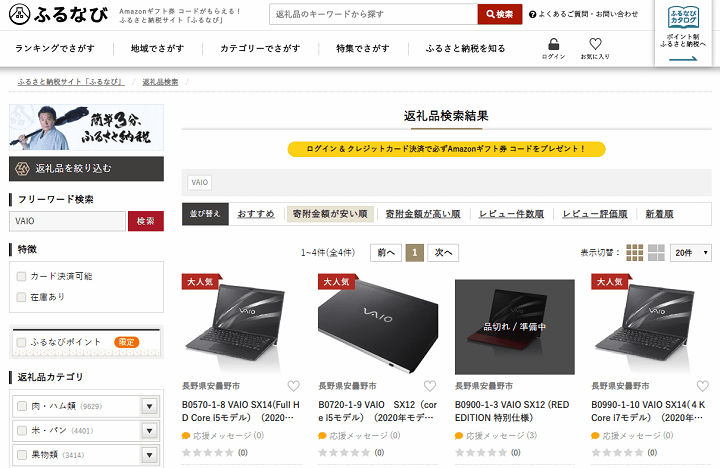Screen dimensions: 720x468
Task: Sort by 寄附金額が高い順
Action: (x=423, y=214)
